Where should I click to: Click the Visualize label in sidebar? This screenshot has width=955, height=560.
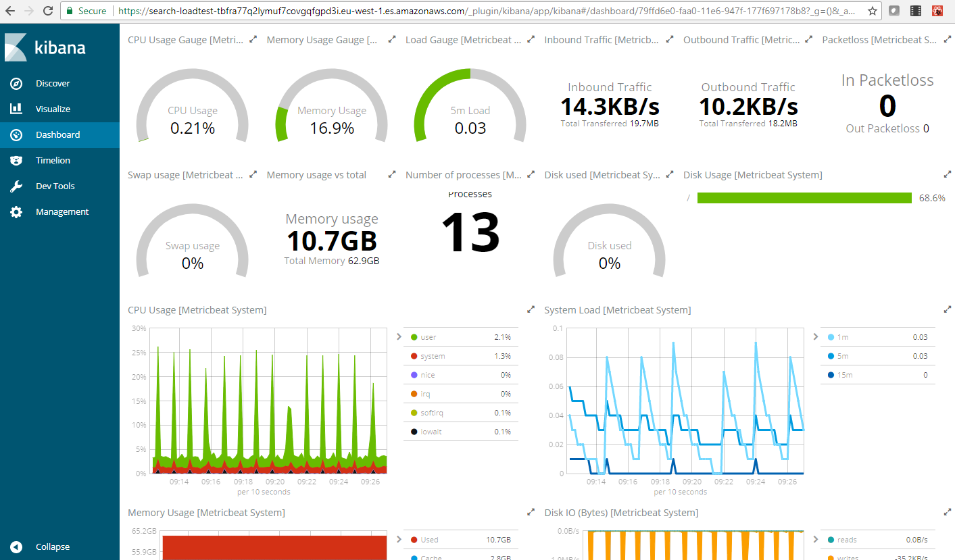point(53,109)
